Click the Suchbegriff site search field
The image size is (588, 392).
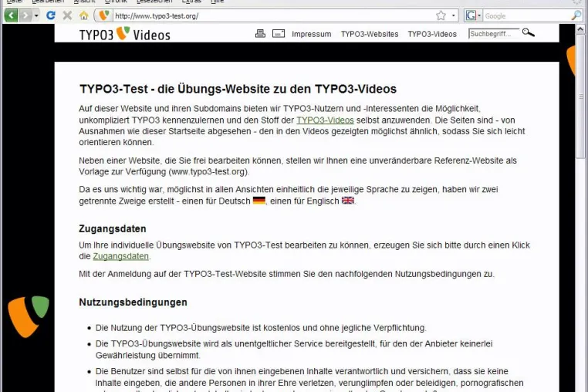point(494,34)
